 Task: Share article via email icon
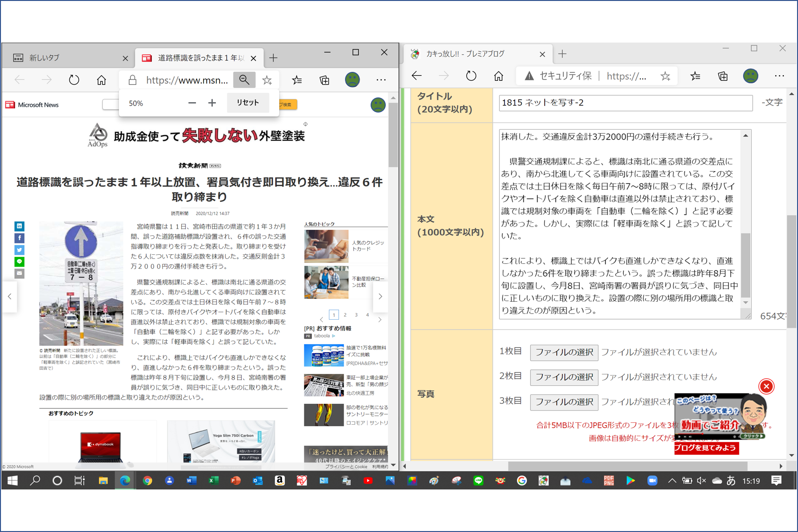(19, 273)
